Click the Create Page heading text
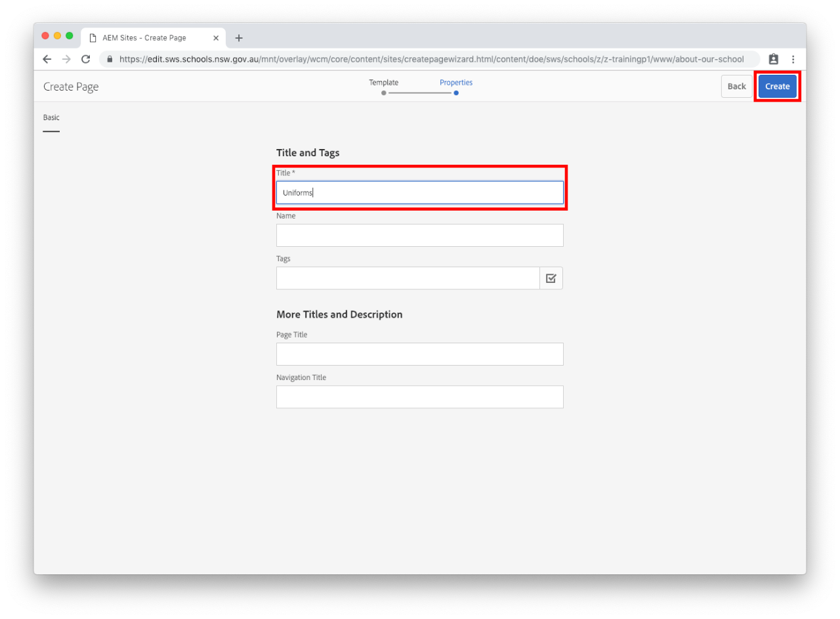This screenshot has width=840, height=619. [x=71, y=87]
